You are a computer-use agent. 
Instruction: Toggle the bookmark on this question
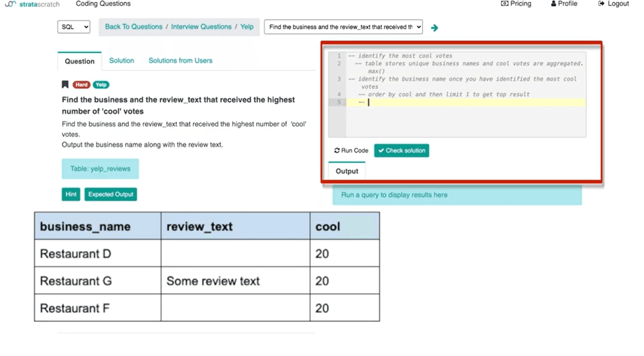pos(65,84)
